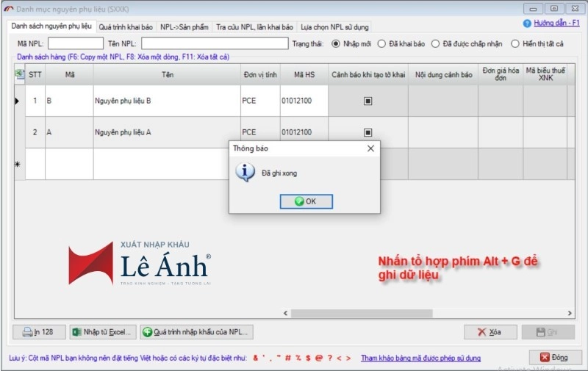Click the Đóng button to close form
Viewport: 588px width, 371px height.
(551, 358)
